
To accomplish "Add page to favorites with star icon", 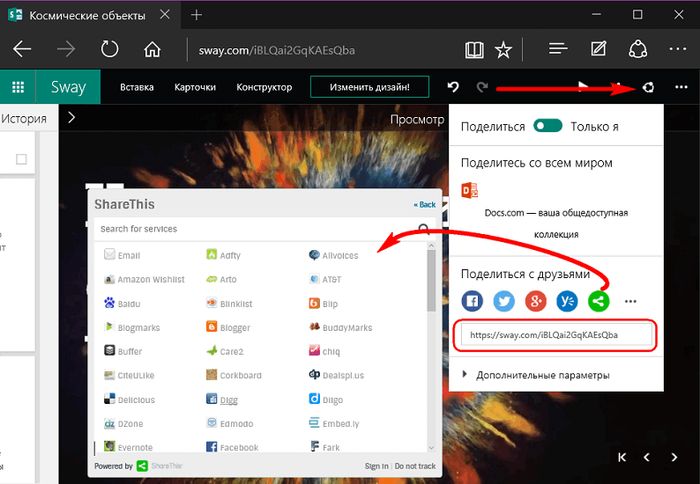I will 503,49.
